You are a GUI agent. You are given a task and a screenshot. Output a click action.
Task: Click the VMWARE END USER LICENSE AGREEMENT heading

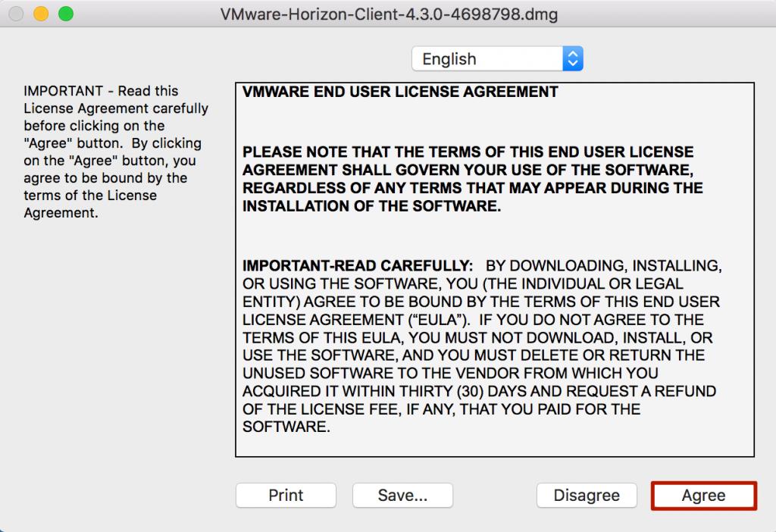pos(400,92)
